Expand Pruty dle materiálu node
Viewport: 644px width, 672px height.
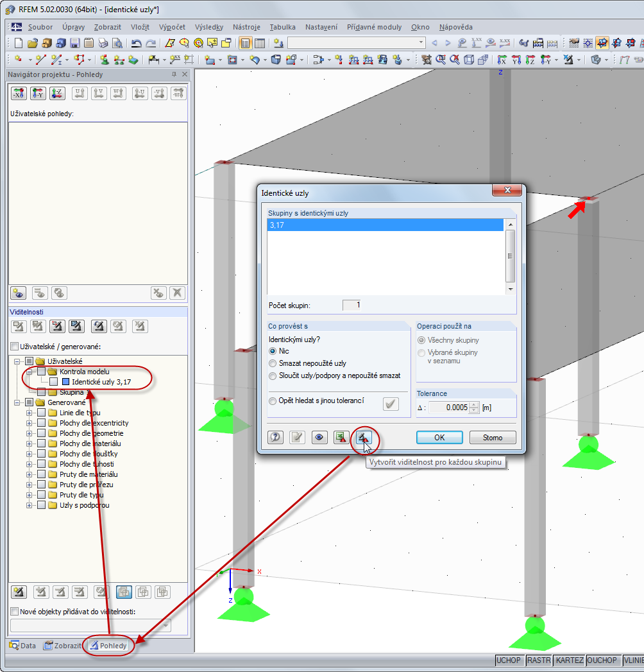click(x=29, y=474)
